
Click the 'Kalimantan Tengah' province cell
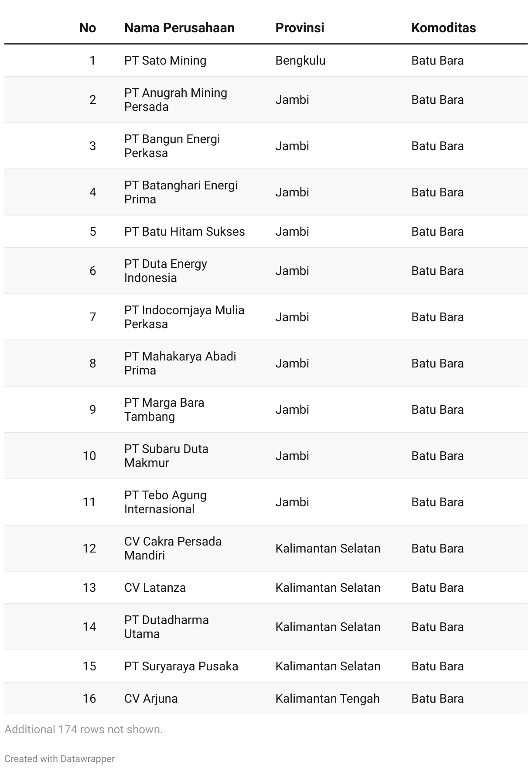[x=327, y=699]
